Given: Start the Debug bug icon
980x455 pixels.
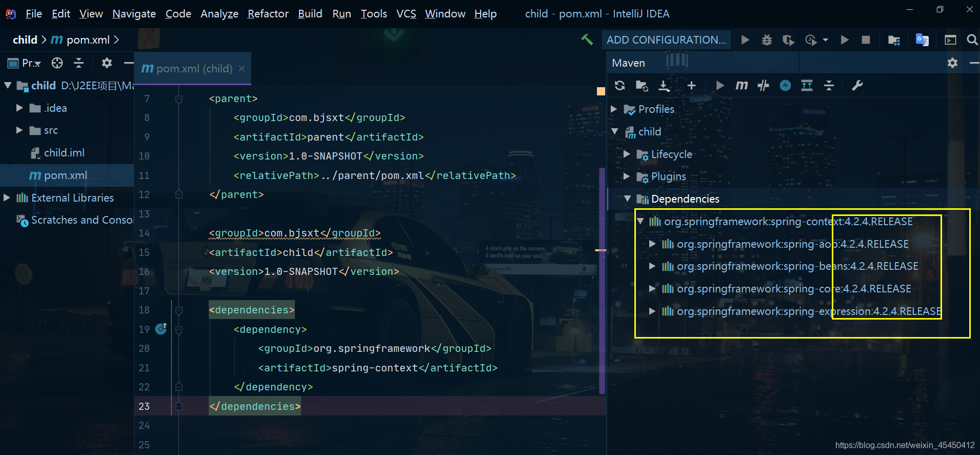Looking at the screenshot, I should tap(767, 40).
